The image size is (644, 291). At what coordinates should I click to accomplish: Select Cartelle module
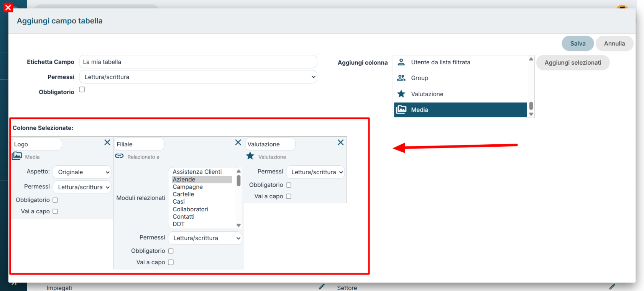[x=202, y=194]
